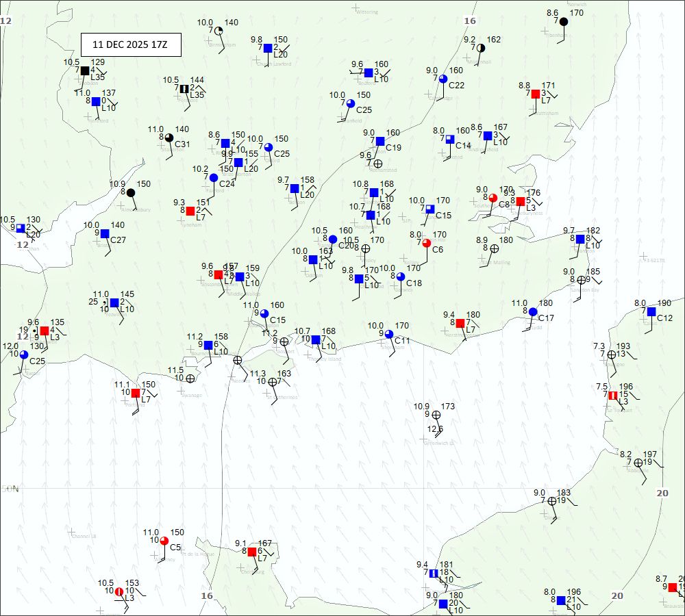685x616 pixels.
Task: Select East Malling crossed circle marker
Action: [494, 248]
